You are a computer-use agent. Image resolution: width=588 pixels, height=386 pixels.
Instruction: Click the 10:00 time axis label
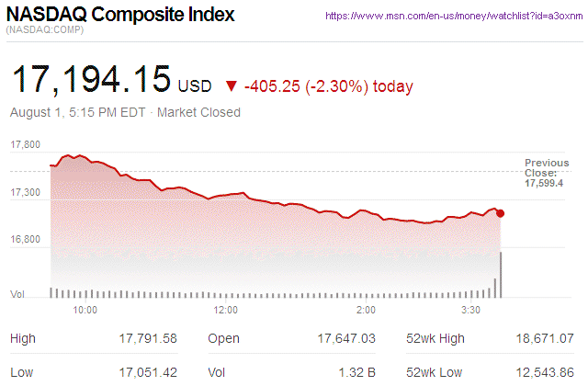pyautogui.click(x=85, y=310)
